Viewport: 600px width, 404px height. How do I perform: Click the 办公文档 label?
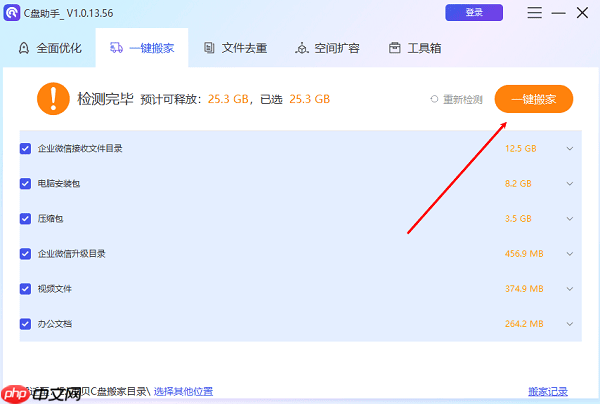[54, 324]
